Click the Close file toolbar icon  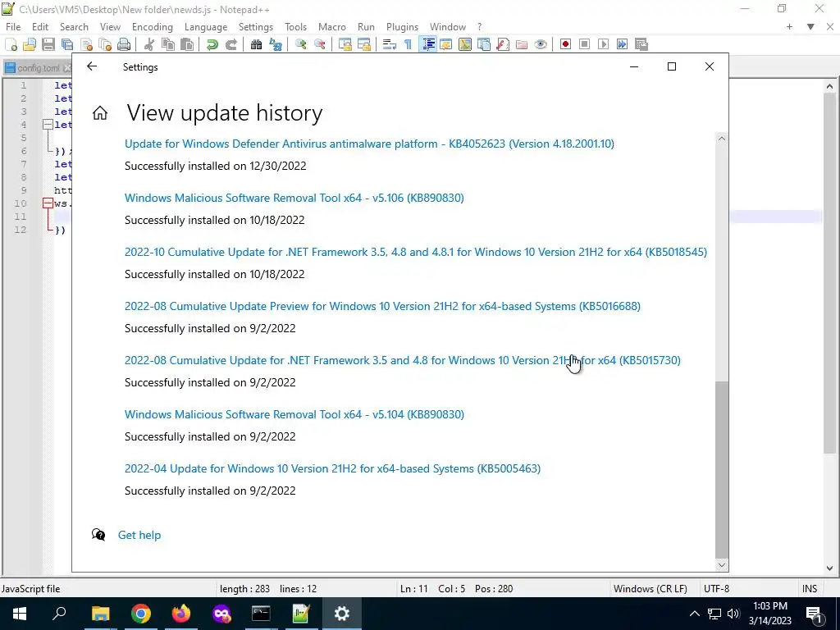click(86, 44)
